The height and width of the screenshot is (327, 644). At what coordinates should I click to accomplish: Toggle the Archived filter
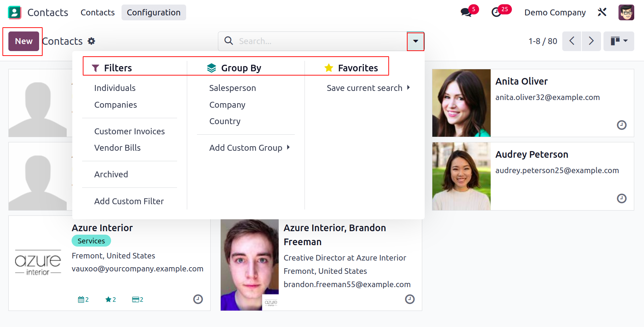point(111,175)
